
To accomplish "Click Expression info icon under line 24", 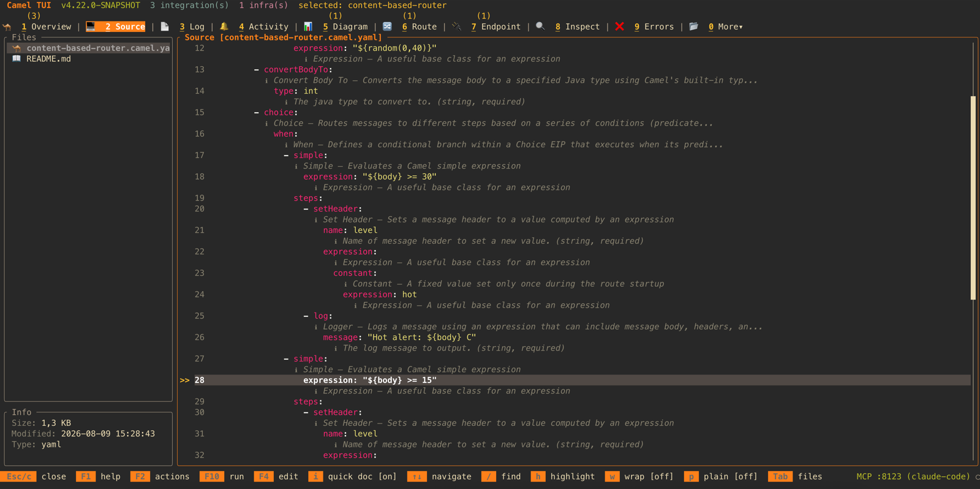I will 355,306.
